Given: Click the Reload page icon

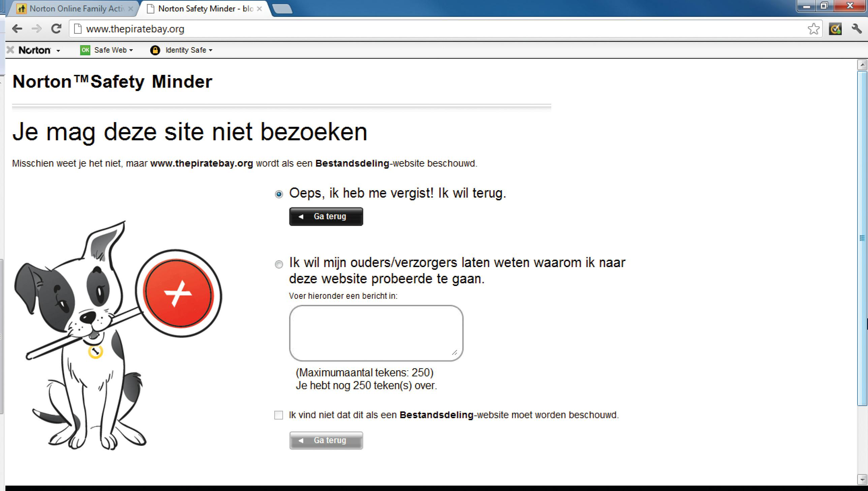Looking at the screenshot, I should 56,29.
